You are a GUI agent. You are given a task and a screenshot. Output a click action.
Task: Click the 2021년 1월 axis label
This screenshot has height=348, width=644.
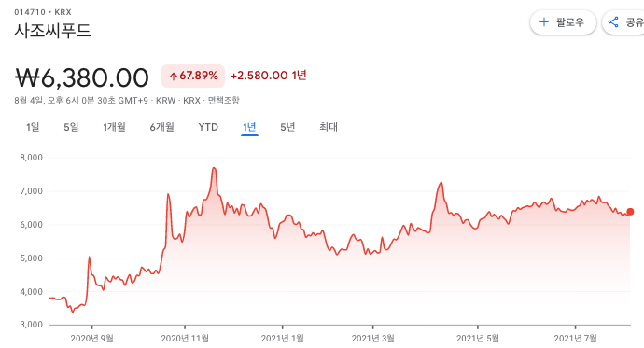coord(283,338)
